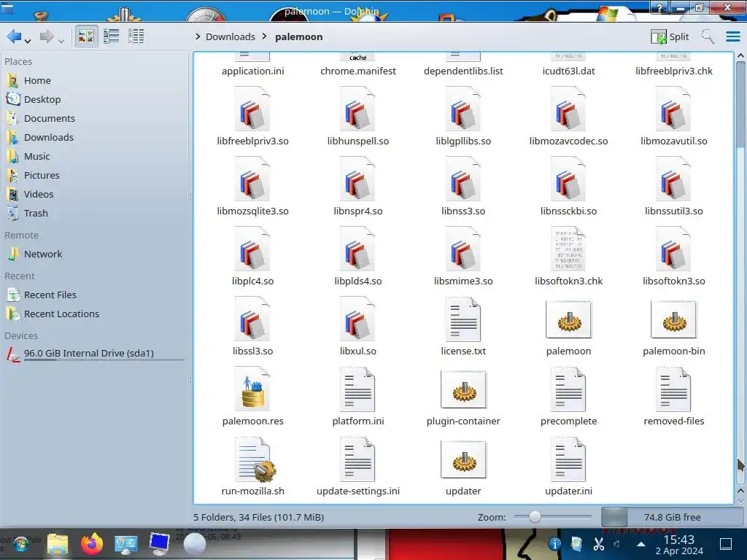This screenshot has width=747, height=560.
Task: Select libhunspell.so library icon
Action: (x=357, y=109)
